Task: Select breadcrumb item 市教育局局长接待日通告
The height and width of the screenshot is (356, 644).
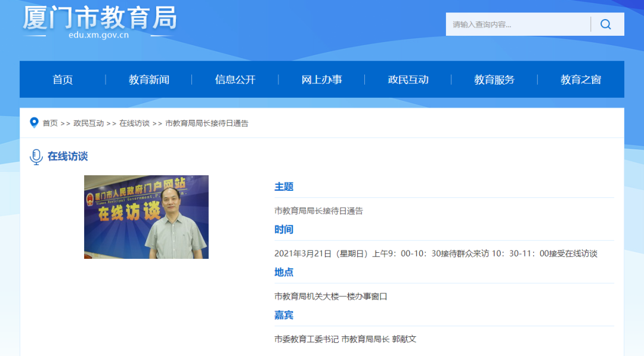Action: (206, 123)
